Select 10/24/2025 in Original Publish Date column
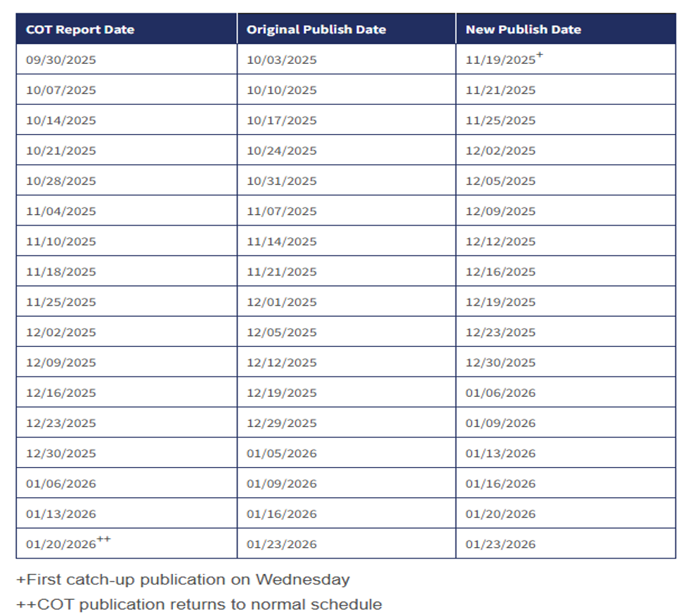The image size is (693, 616). tap(282, 150)
